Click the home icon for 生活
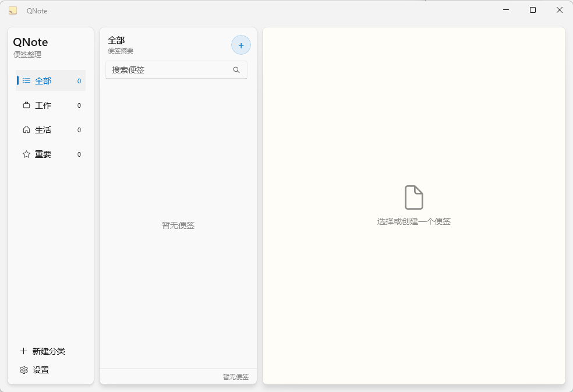This screenshot has width=573, height=392. [x=26, y=129]
